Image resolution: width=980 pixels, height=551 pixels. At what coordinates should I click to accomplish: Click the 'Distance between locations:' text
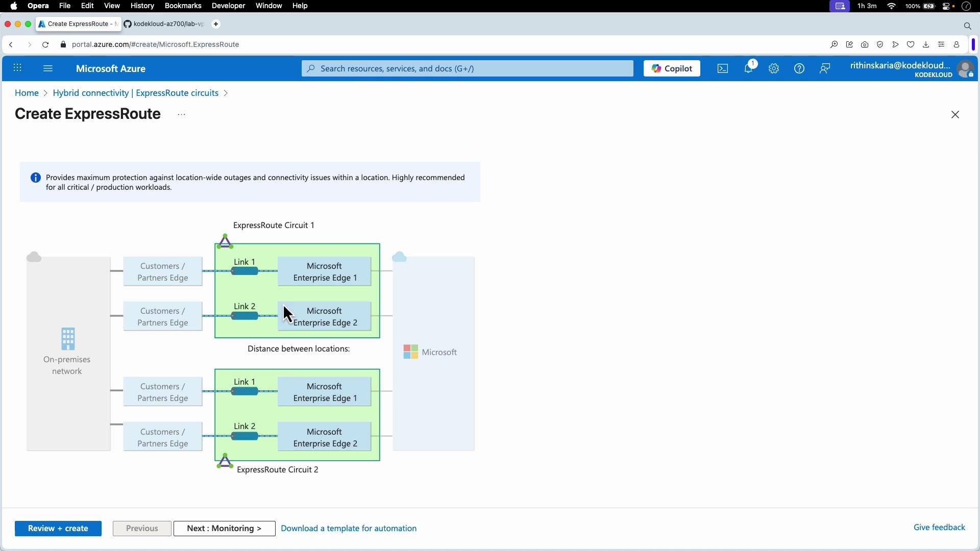[299, 349]
